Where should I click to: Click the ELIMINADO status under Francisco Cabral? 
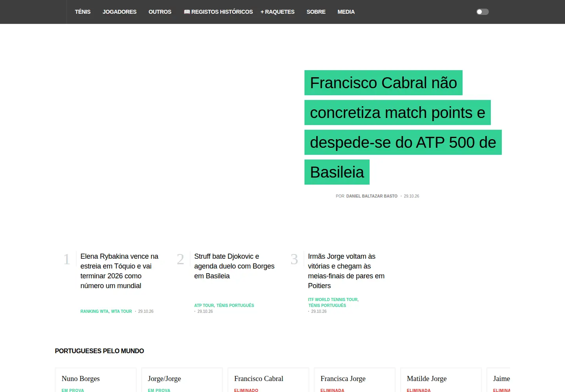pos(246,390)
